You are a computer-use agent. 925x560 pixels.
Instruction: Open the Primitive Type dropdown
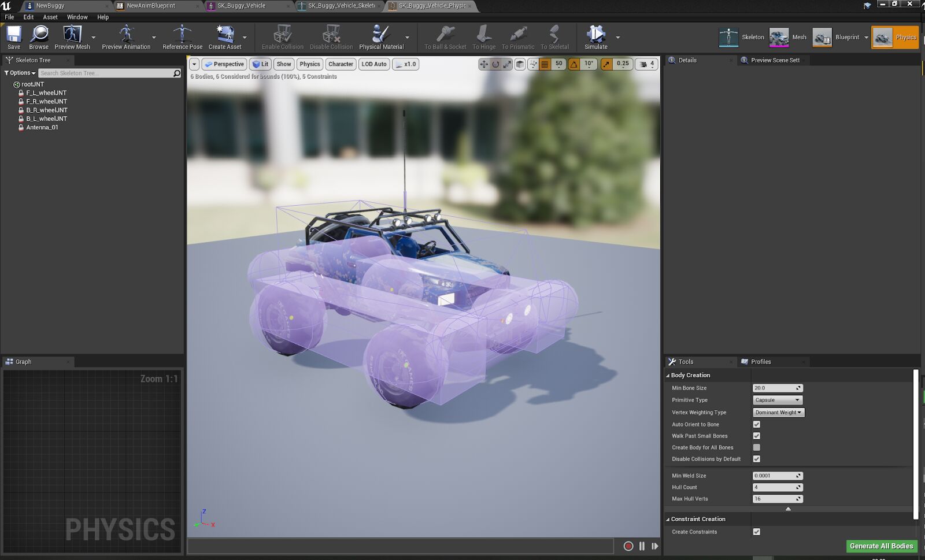coord(777,399)
